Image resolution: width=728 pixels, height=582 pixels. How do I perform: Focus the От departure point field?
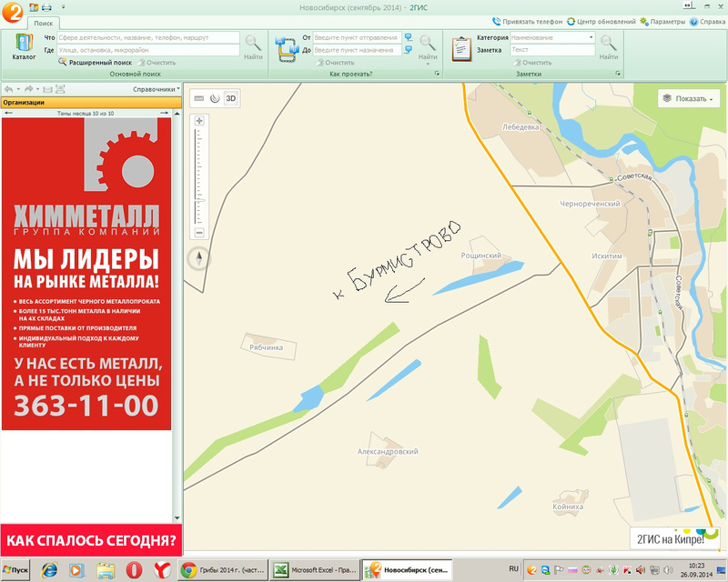[357, 37]
